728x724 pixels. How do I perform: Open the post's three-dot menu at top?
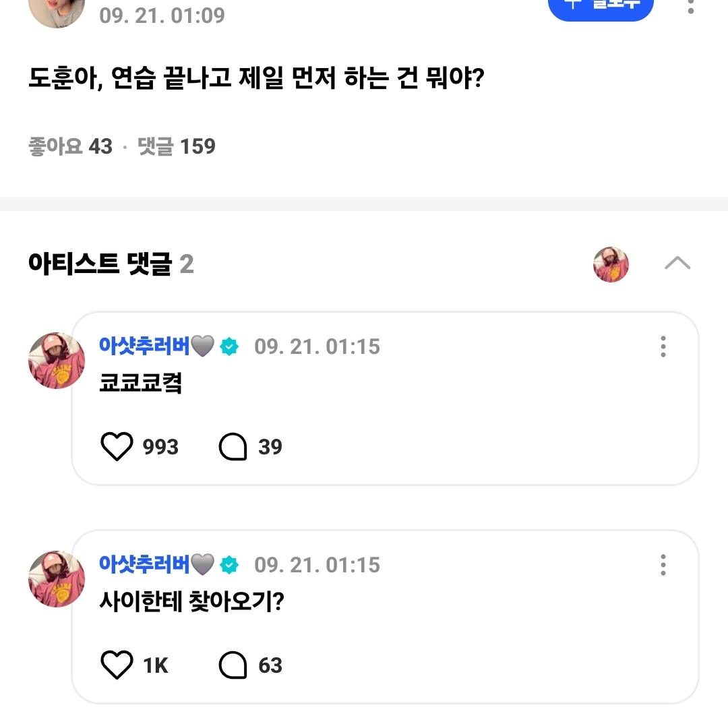[x=690, y=7]
